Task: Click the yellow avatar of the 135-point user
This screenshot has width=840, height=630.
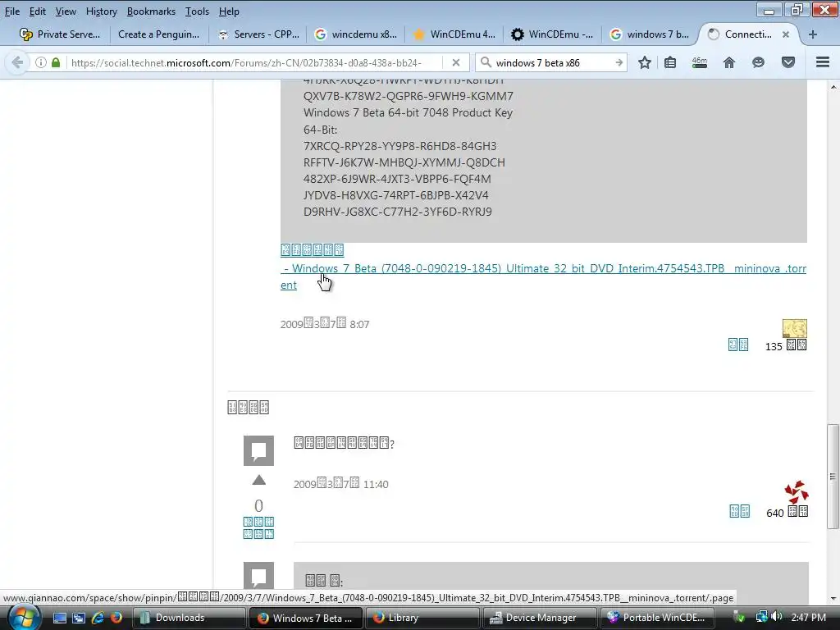Action: pyautogui.click(x=794, y=328)
